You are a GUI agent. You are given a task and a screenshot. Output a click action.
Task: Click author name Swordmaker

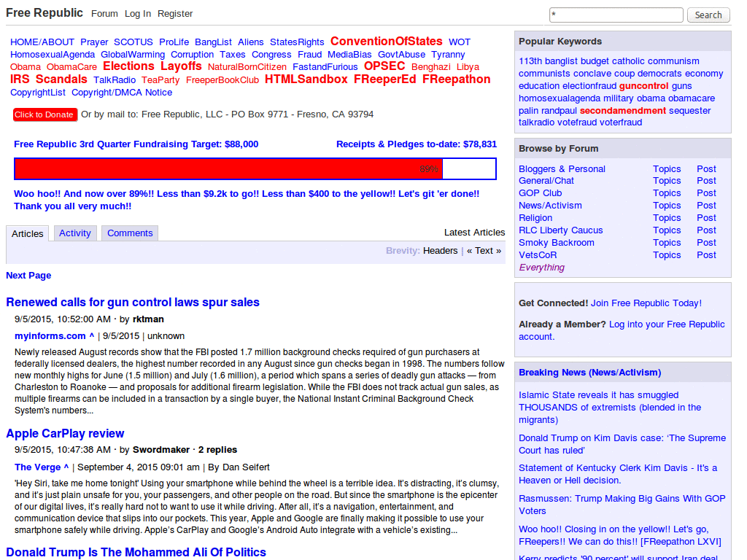point(161,449)
